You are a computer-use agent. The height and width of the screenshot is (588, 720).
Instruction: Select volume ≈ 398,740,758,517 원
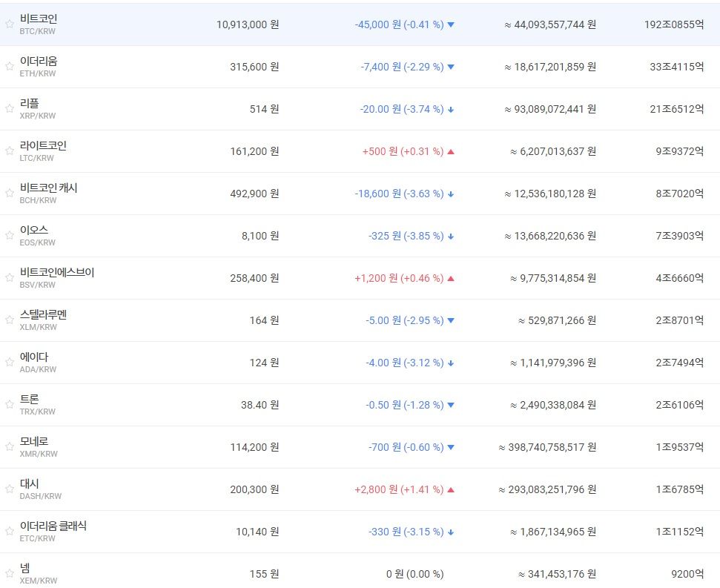pos(547,447)
